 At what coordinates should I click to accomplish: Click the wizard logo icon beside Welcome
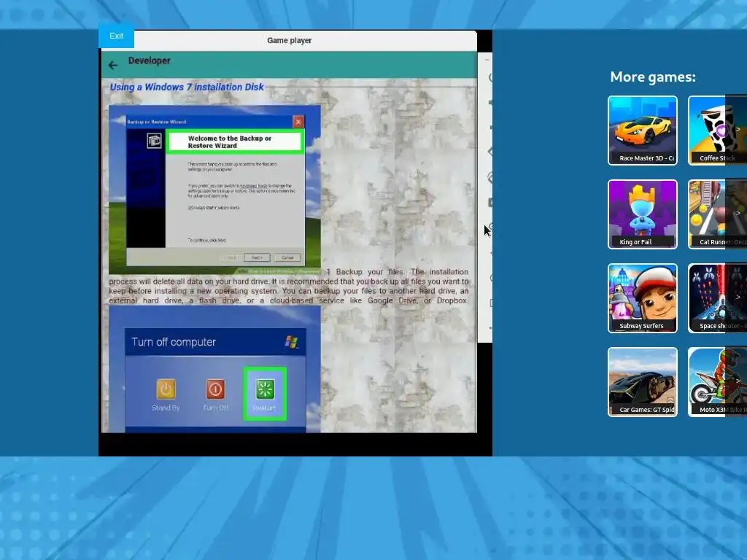click(154, 141)
